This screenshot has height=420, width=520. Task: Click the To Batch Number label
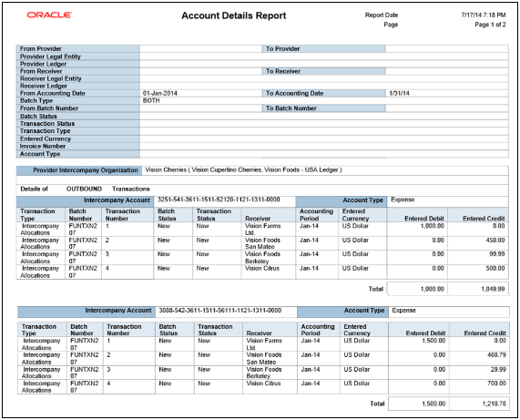(291, 108)
